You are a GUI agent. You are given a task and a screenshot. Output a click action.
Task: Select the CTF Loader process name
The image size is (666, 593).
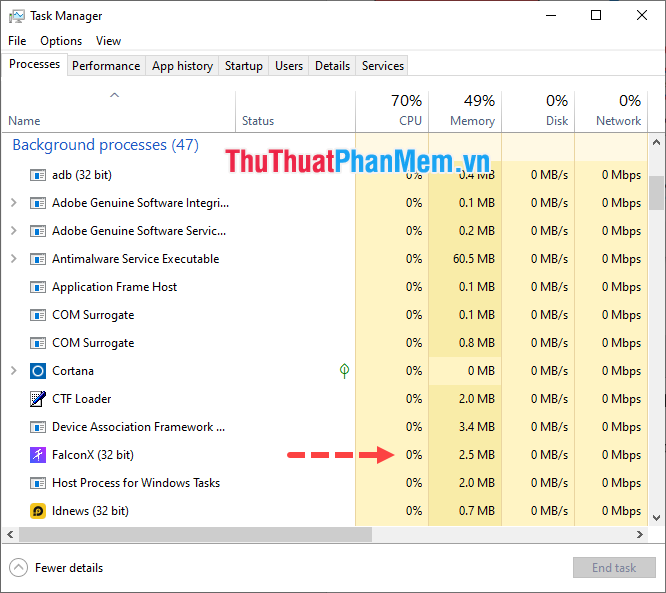(82, 399)
